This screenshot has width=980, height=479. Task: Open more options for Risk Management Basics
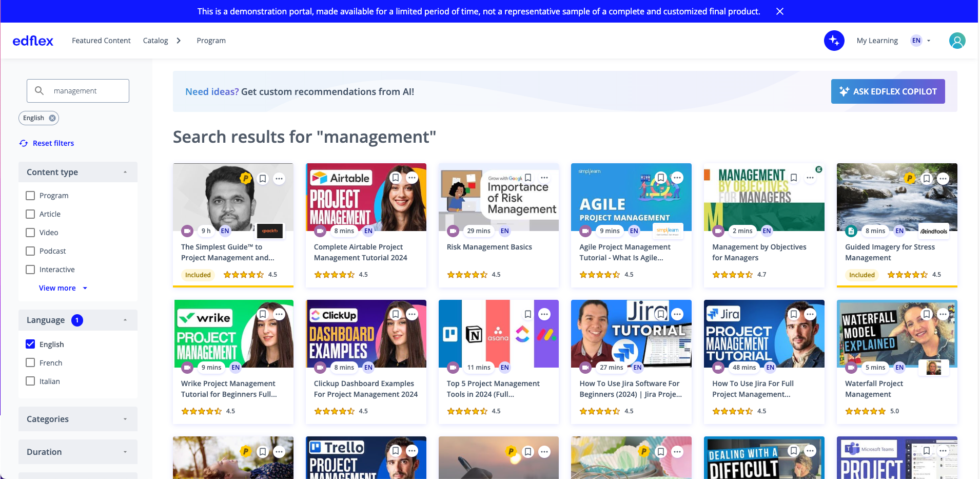[x=544, y=178]
